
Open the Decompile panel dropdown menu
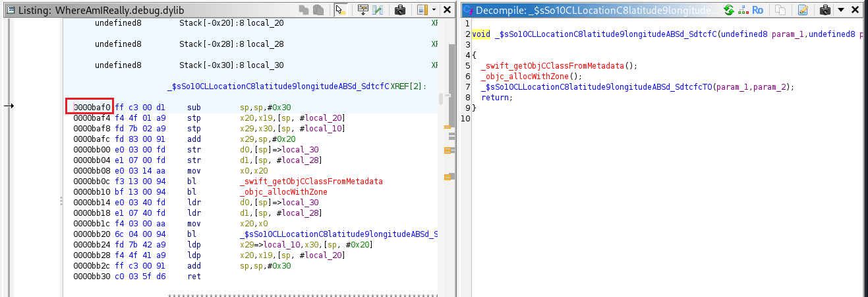[x=840, y=10]
